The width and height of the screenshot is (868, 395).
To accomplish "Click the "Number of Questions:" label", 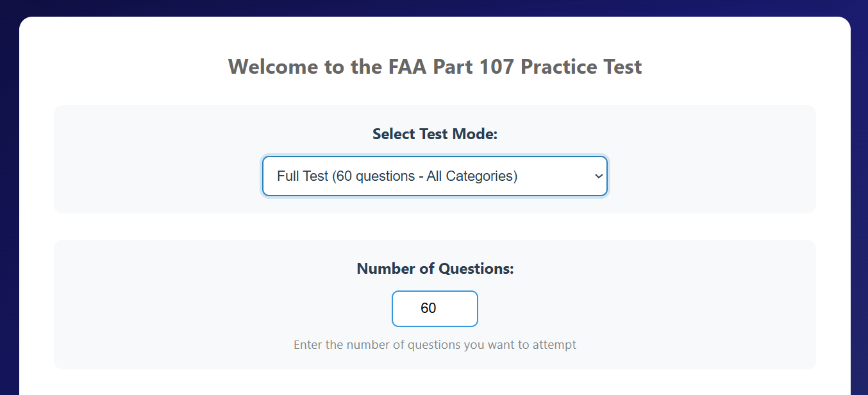I will pyautogui.click(x=435, y=269).
